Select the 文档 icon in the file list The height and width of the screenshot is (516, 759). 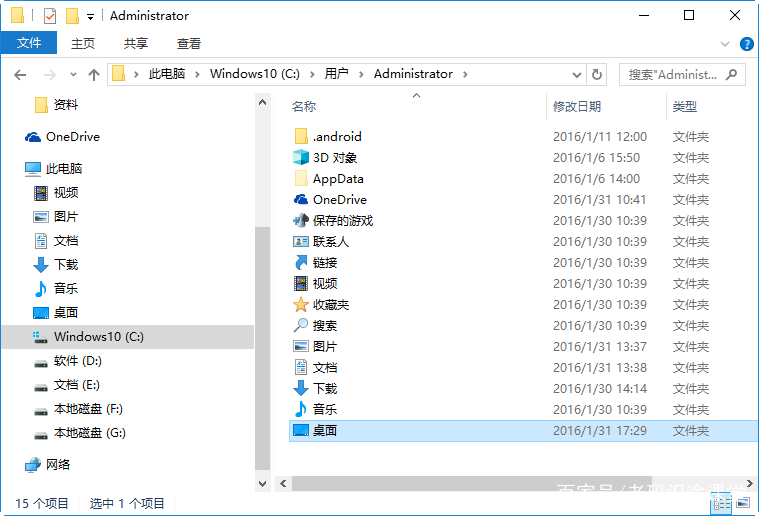click(x=301, y=367)
